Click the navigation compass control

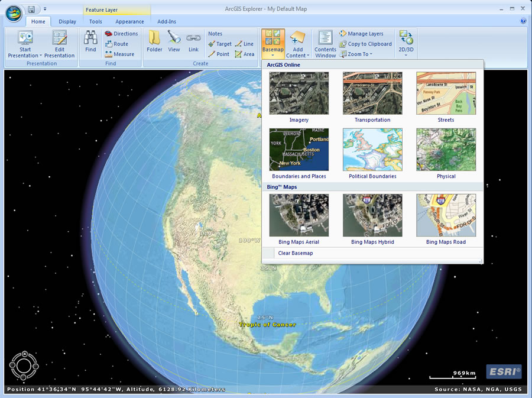tap(24, 365)
